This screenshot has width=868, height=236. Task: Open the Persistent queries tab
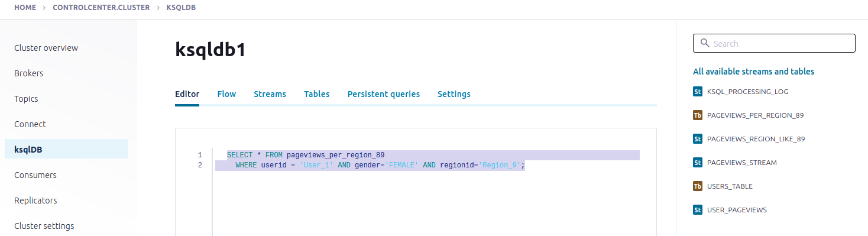383,94
